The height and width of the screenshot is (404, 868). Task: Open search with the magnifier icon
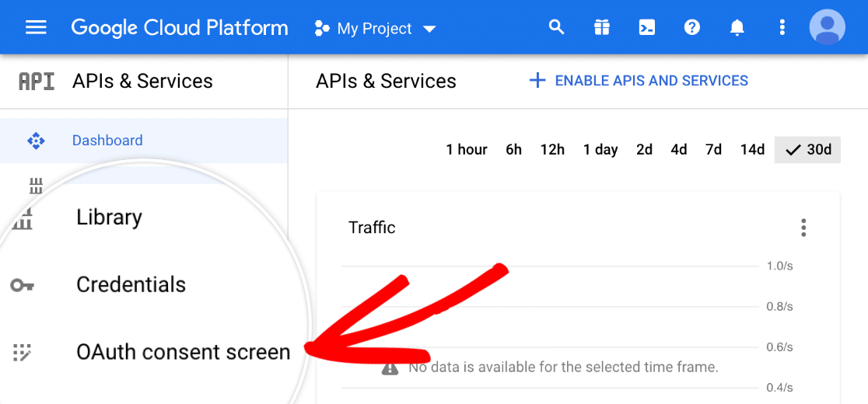(x=556, y=27)
